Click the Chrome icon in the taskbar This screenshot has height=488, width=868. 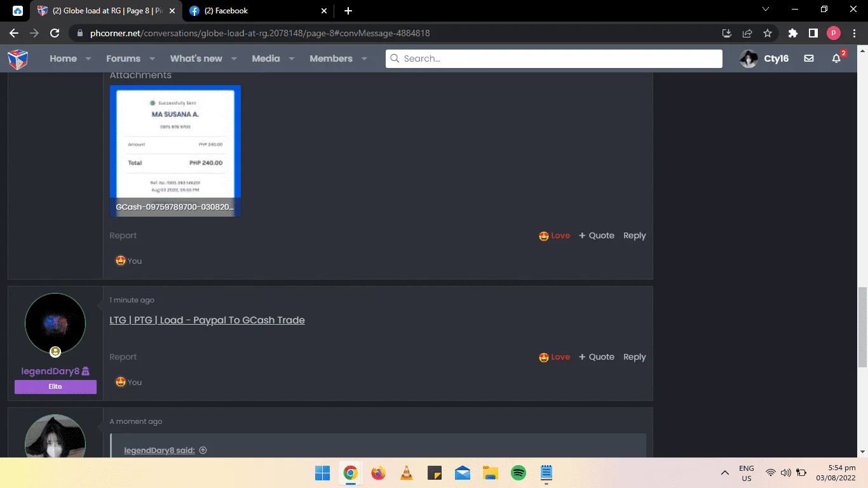click(x=350, y=473)
